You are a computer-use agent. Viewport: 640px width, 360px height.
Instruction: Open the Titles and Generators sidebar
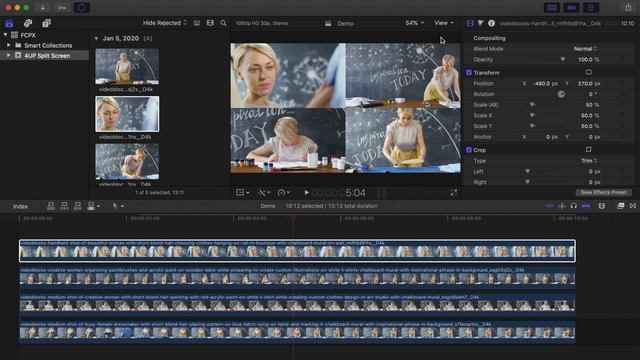(x=46, y=23)
